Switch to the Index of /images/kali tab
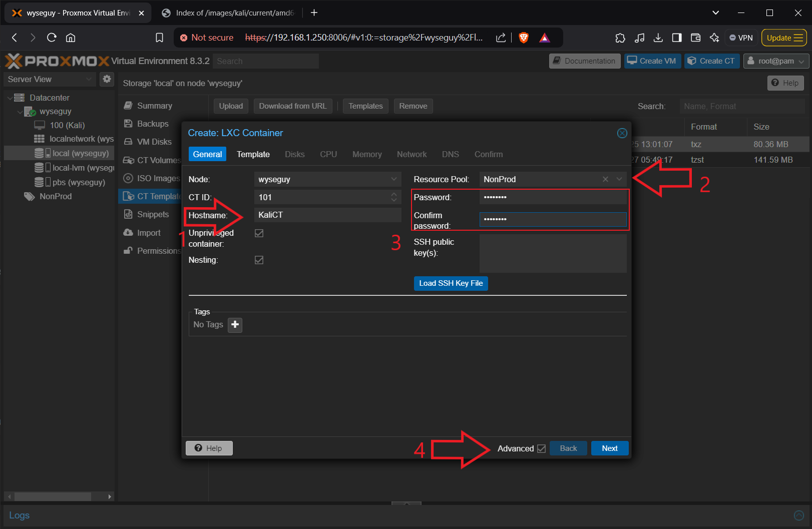Viewport: 812px width, 529px height. pyautogui.click(x=229, y=13)
